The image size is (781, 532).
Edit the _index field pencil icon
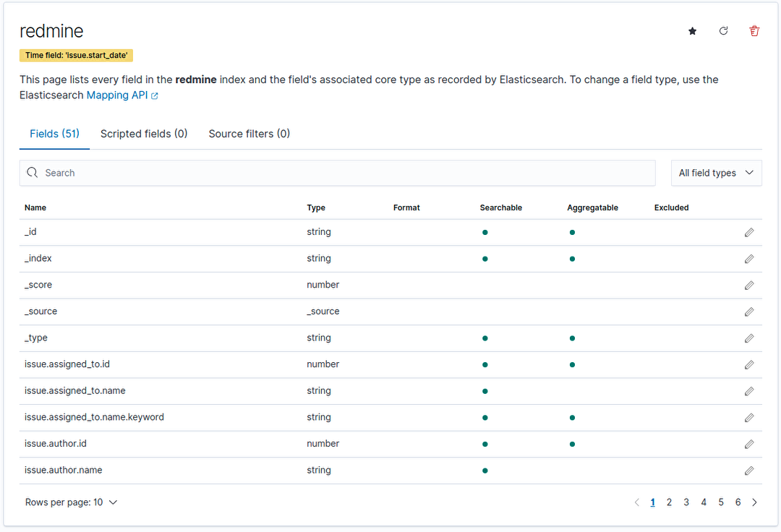coord(749,259)
